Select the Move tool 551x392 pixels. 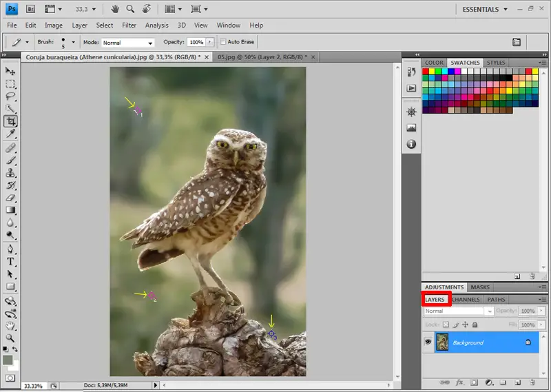[11, 71]
